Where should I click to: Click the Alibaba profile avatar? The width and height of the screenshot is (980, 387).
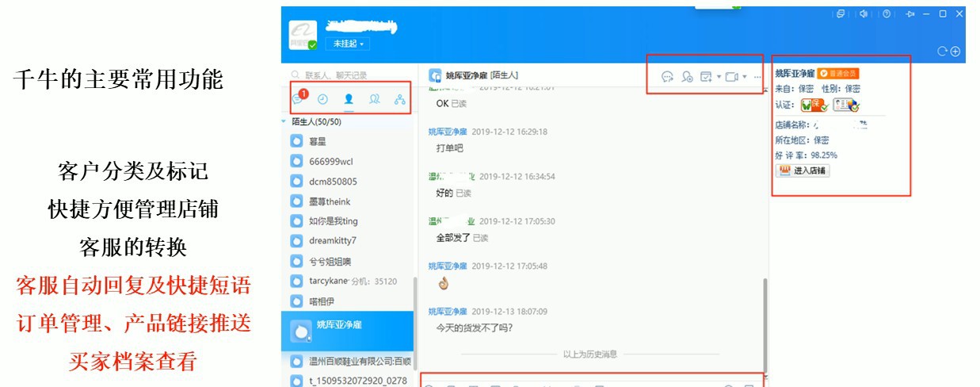click(x=301, y=35)
